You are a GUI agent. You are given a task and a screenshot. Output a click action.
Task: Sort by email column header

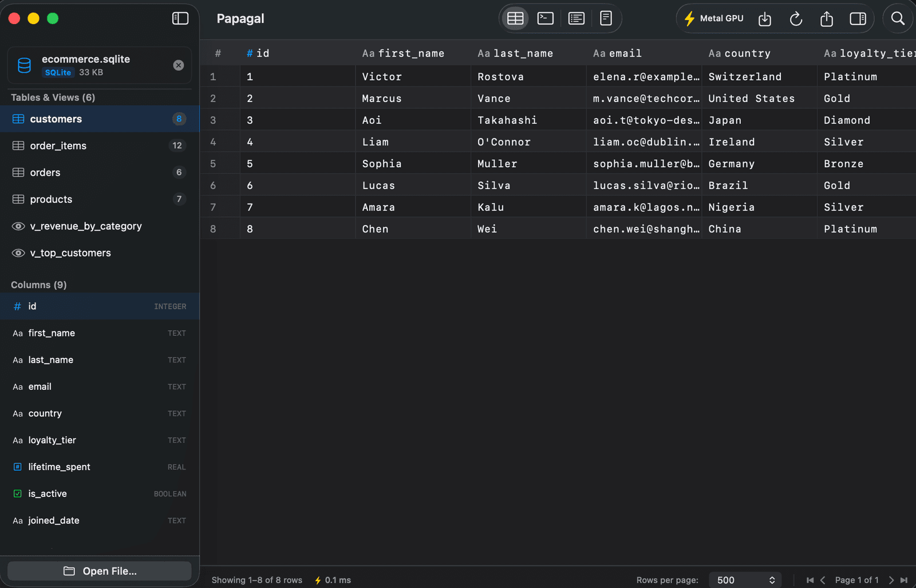click(644, 53)
